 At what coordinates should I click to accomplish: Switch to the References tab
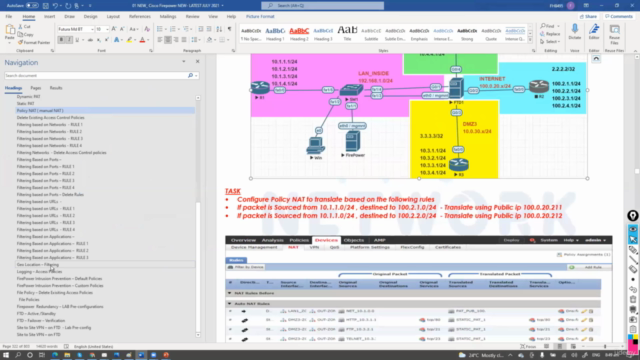(140, 17)
